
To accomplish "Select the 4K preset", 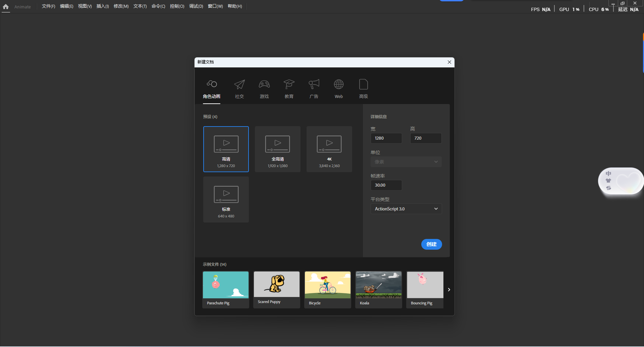I will point(329,149).
